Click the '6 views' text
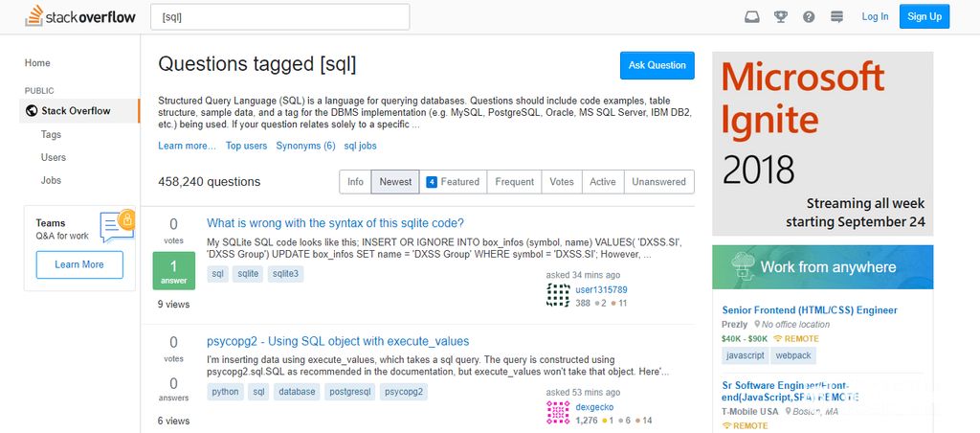 (x=174, y=421)
